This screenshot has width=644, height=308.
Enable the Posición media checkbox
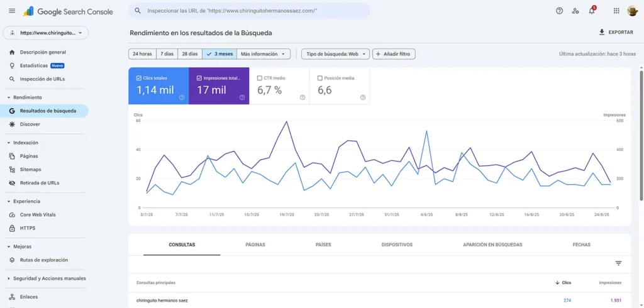[320, 79]
